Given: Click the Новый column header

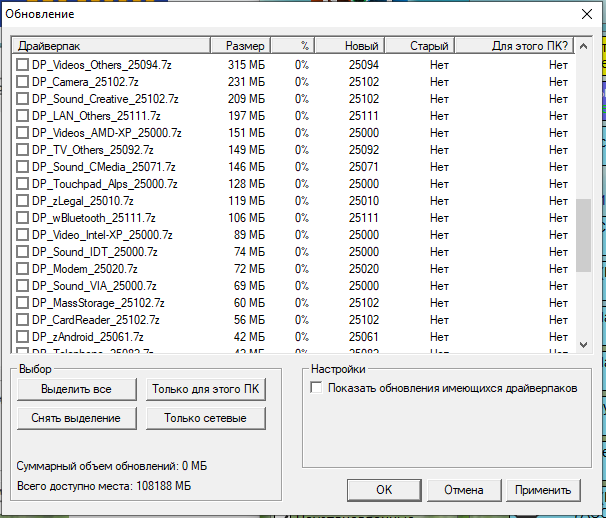Looking at the screenshot, I should pyautogui.click(x=361, y=46).
